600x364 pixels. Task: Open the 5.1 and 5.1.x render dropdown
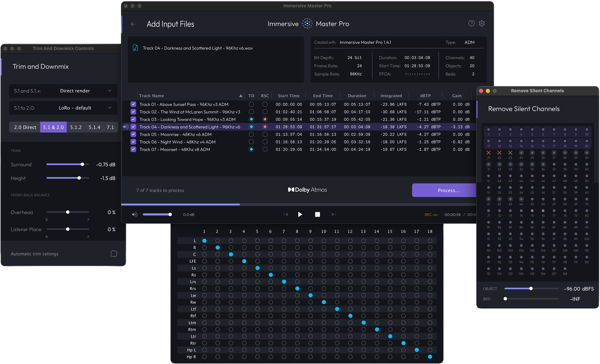[x=63, y=91]
